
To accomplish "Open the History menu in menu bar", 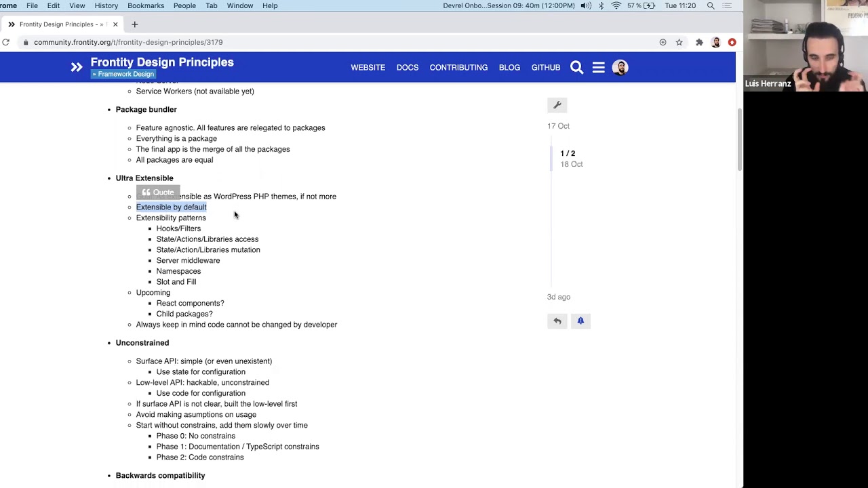I will click(x=106, y=5).
